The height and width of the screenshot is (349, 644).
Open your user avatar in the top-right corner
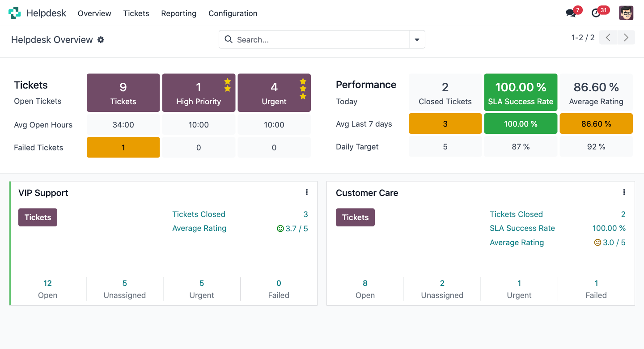(x=626, y=13)
